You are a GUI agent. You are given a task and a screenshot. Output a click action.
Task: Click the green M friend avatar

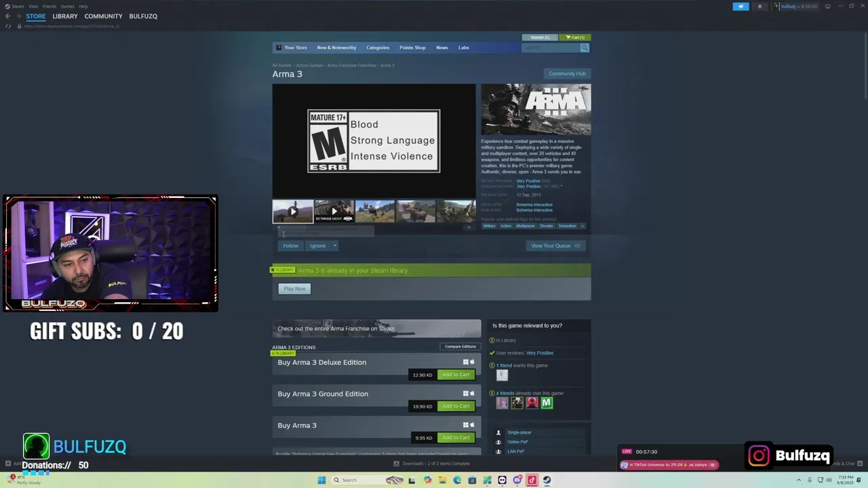click(547, 403)
